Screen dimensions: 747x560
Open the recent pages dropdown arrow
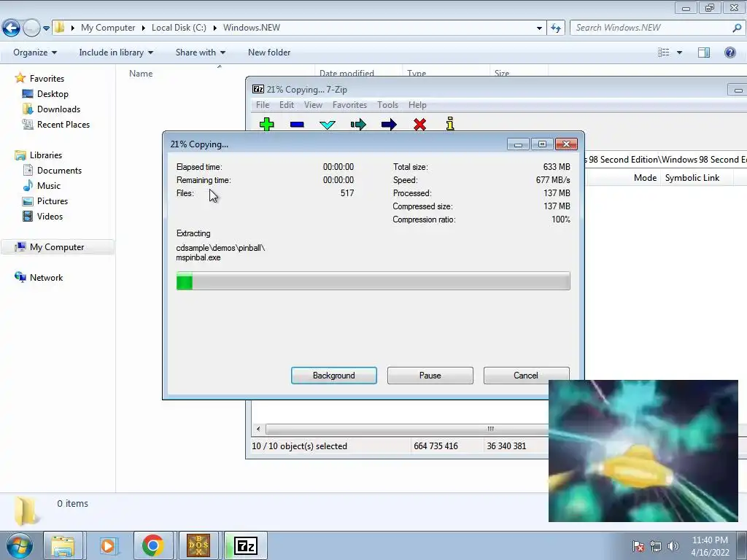coord(46,28)
